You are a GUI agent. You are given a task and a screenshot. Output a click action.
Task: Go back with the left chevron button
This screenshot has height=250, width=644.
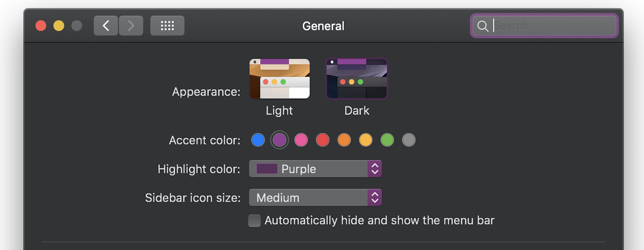106,26
